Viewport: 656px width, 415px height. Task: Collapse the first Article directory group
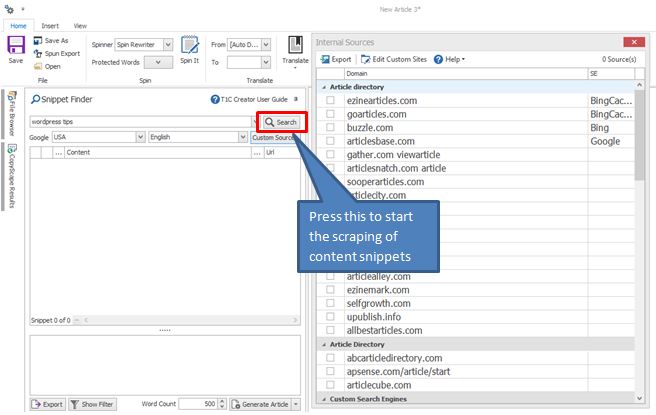click(324, 87)
